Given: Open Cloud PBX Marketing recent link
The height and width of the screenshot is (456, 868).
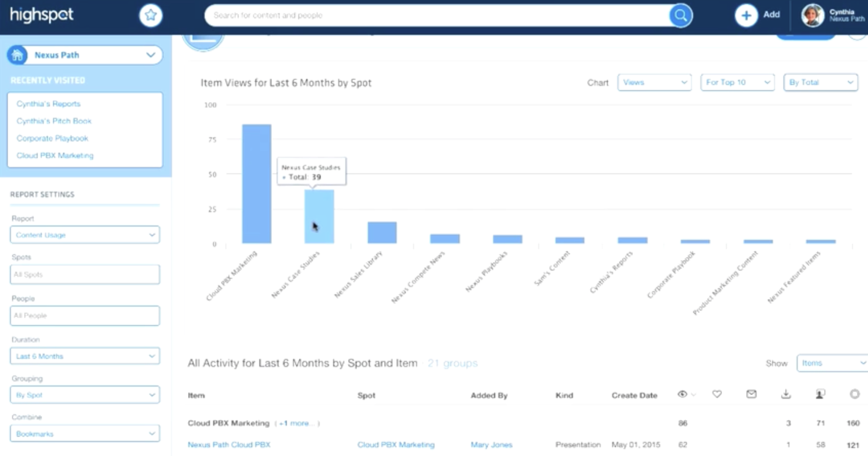Looking at the screenshot, I should click(55, 156).
